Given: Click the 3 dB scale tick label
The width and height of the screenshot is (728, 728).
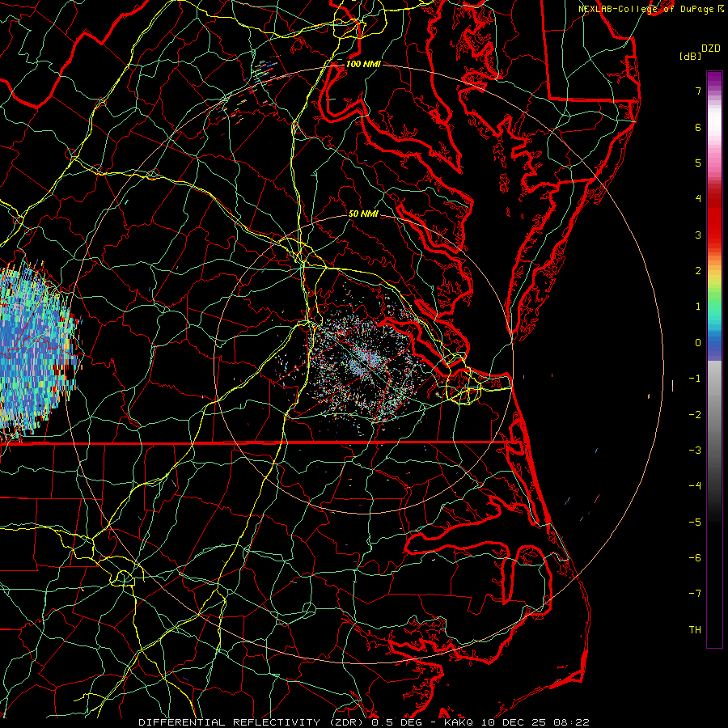Looking at the screenshot, I should 698,235.
